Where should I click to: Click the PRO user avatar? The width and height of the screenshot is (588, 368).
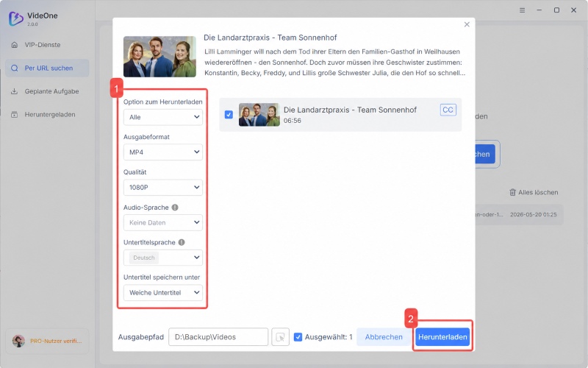18,341
